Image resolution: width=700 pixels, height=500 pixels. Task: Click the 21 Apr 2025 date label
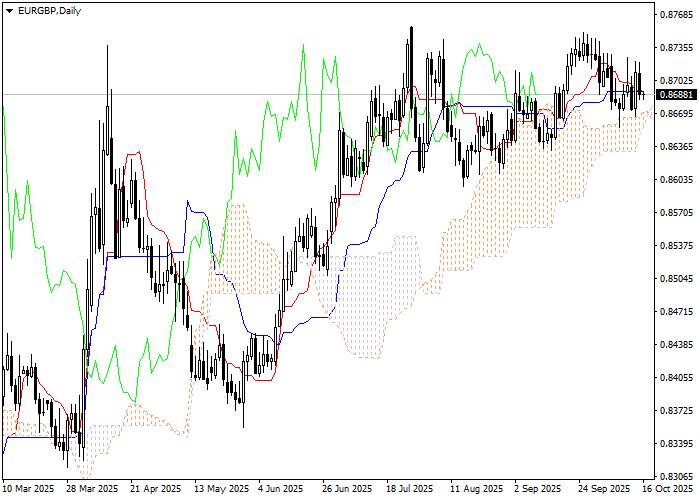pyautogui.click(x=154, y=489)
